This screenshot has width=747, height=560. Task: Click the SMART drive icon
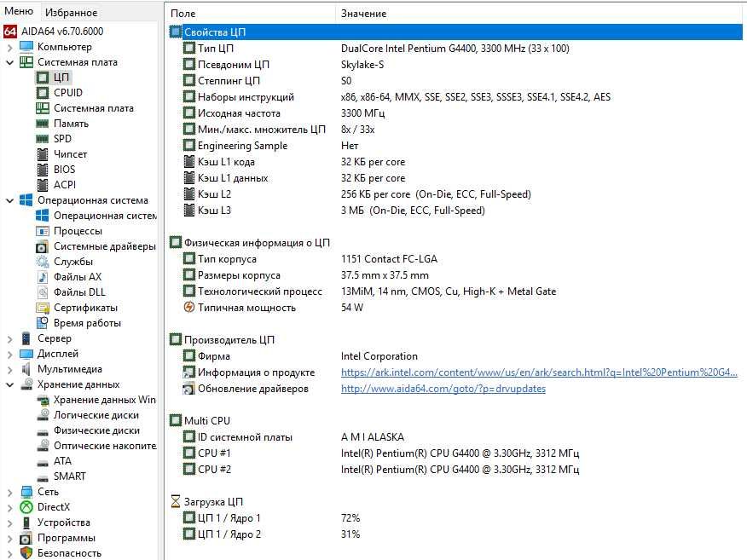coord(43,476)
